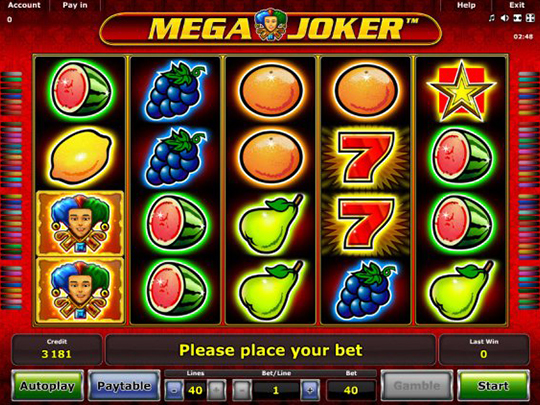The image size is (540, 405).
Task: Open the Account menu
Action: pos(24,5)
